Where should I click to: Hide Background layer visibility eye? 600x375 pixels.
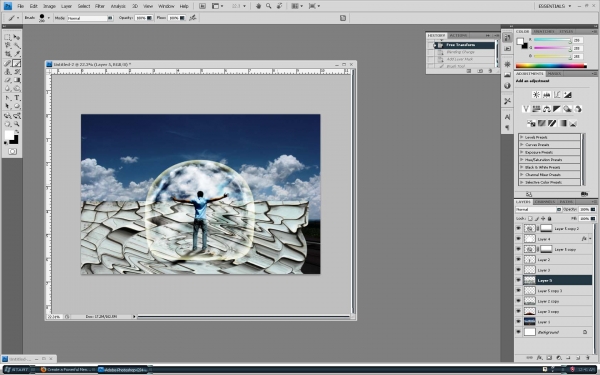[518, 332]
